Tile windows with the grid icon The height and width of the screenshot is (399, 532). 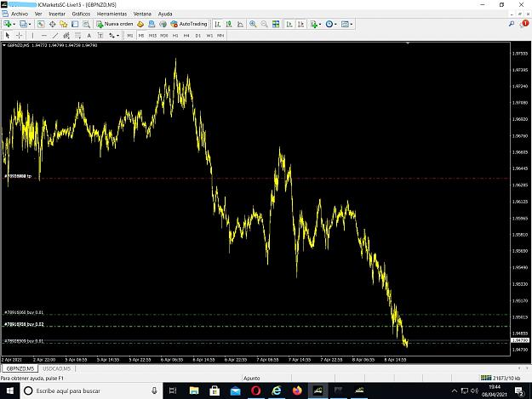pos(276,24)
